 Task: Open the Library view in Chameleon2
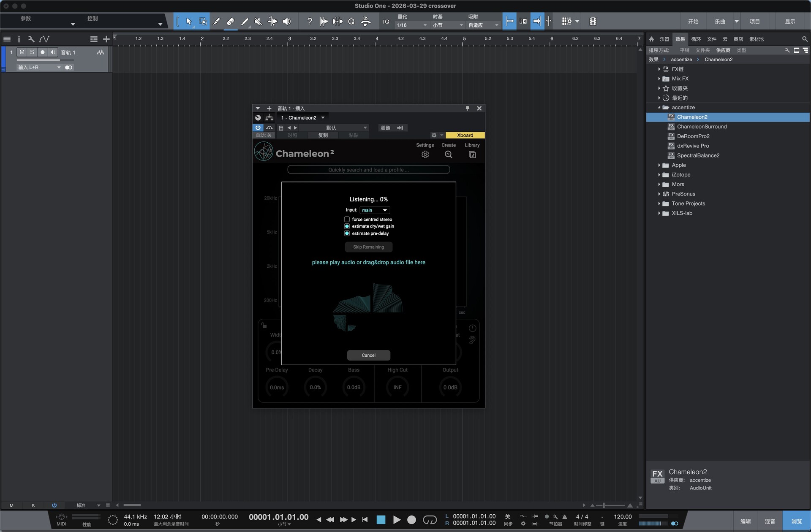pyautogui.click(x=472, y=154)
